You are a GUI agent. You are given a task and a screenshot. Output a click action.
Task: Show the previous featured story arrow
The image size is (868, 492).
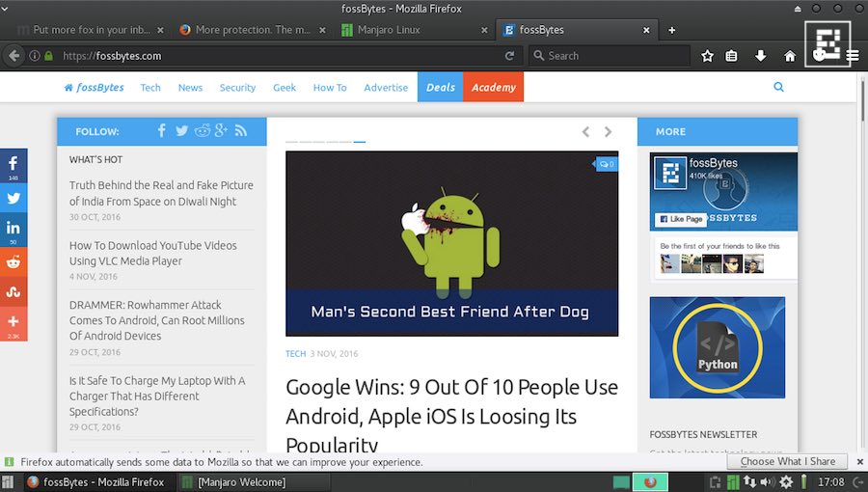point(585,132)
